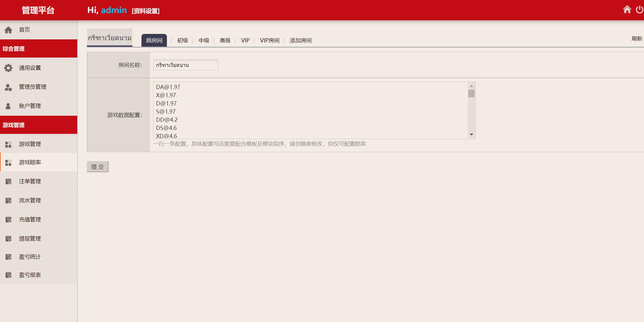
Task: Click the X@1.97 config line
Action: tap(166, 95)
